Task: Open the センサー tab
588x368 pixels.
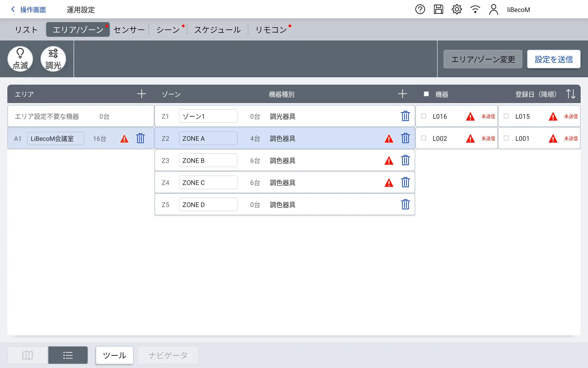Action: [x=129, y=30]
